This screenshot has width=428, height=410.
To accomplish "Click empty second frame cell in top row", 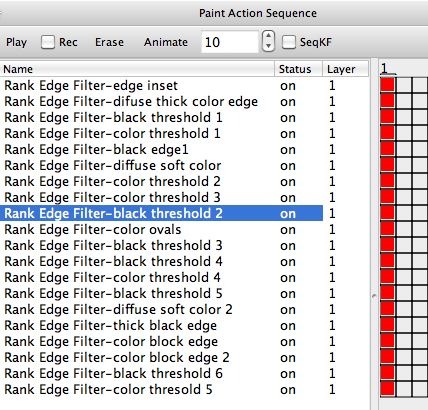I will 404,85.
